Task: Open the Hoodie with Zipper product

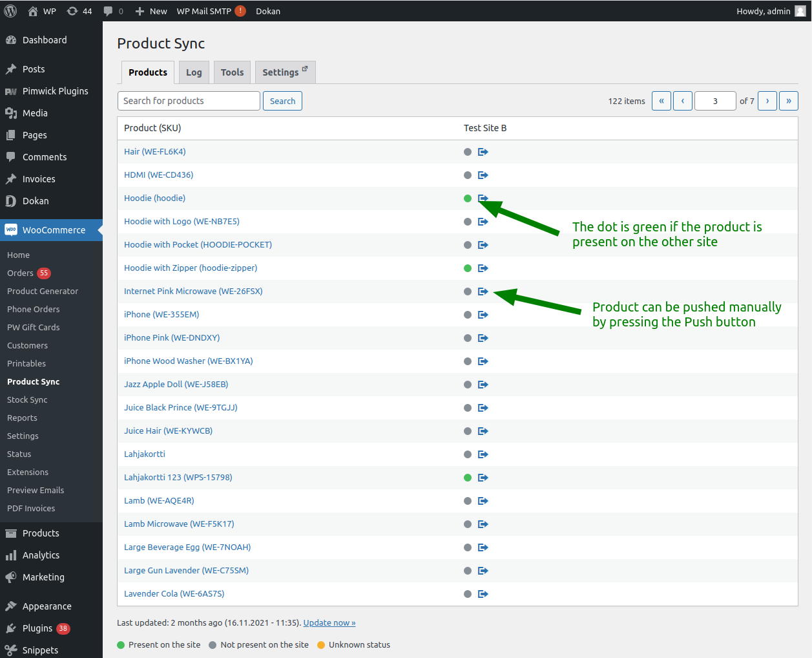Action: pyautogui.click(x=191, y=268)
